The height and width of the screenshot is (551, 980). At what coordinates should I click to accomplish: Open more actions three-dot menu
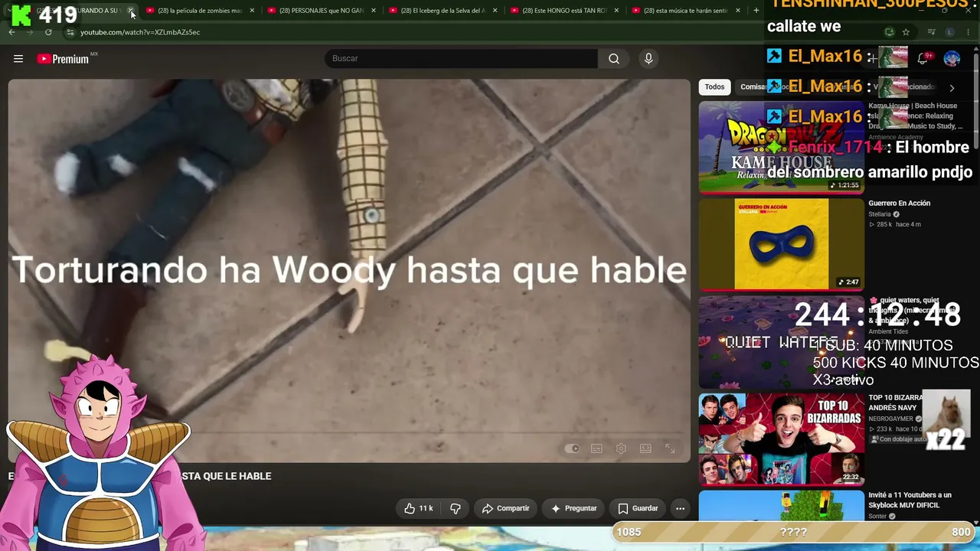[680, 508]
